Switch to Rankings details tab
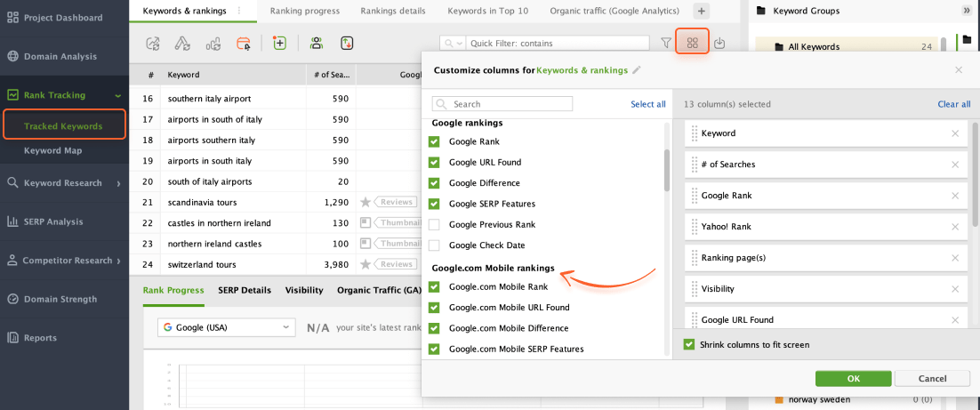The image size is (980, 410). pos(393,11)
